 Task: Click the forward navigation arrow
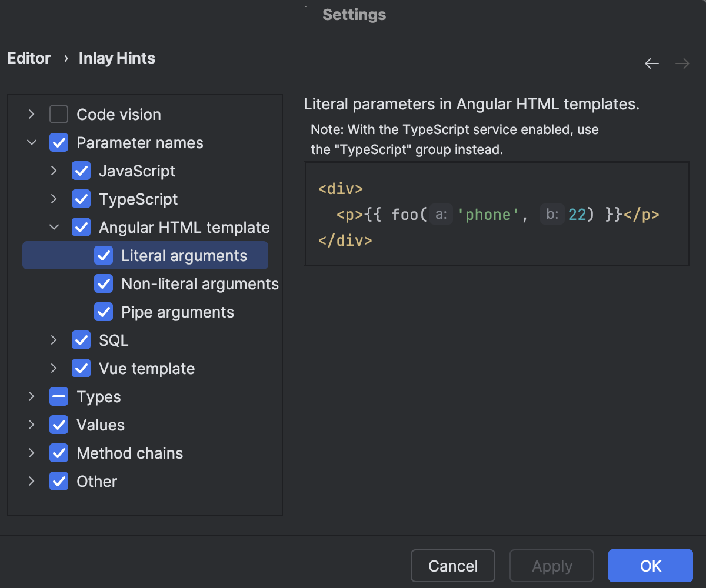click(681, 63)
